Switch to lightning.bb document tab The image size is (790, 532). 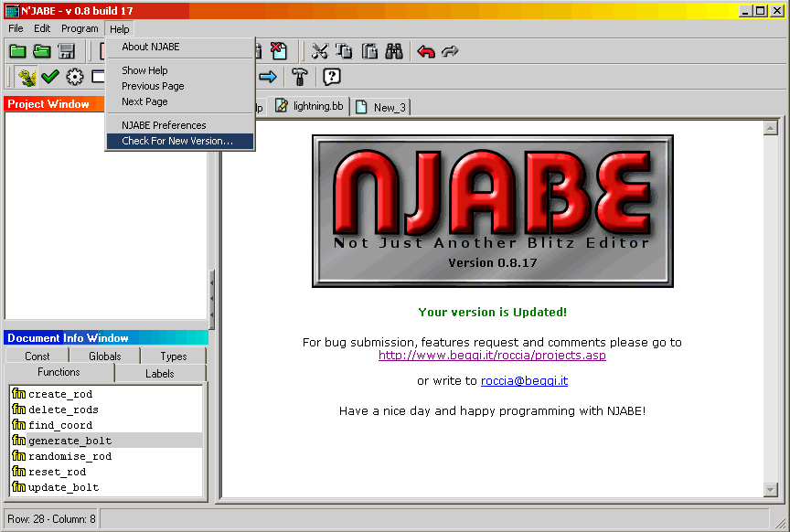click(309, 106)
